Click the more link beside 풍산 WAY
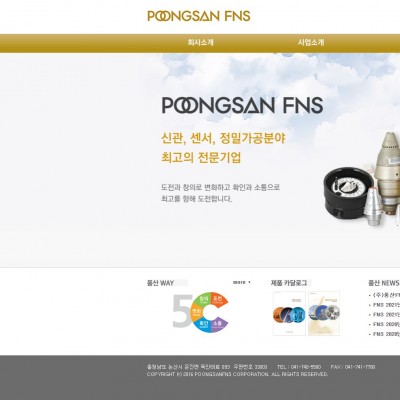Viewport: 400px width, 400px height. pyautogui.click(x=239, y=282)
